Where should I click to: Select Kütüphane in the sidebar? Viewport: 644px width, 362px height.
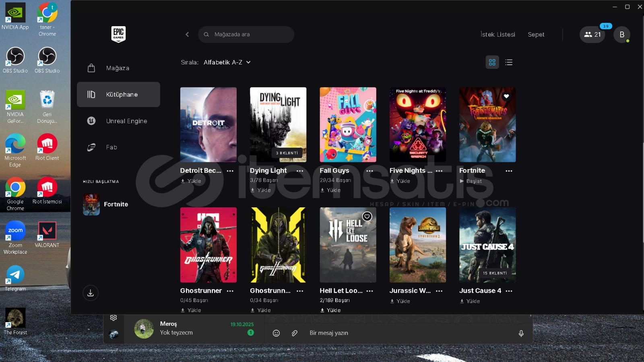(118, 95)
